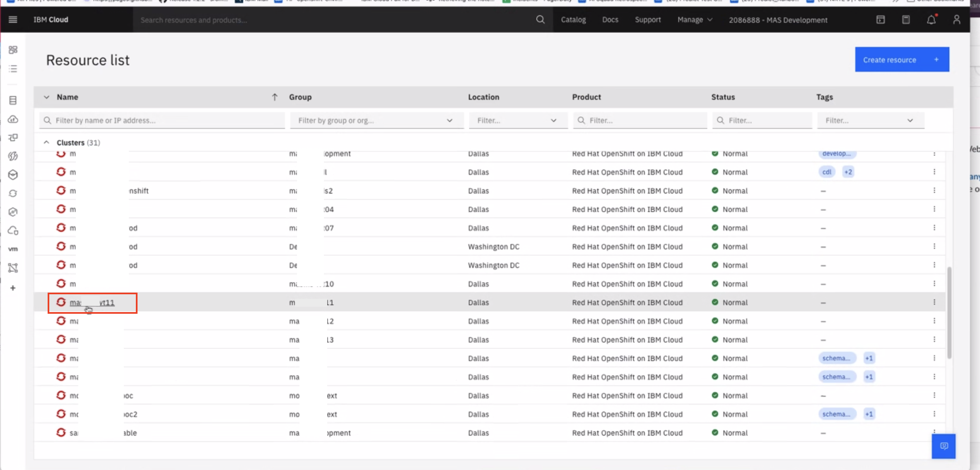Open the hamburger navigation menu

pos(13,19)
